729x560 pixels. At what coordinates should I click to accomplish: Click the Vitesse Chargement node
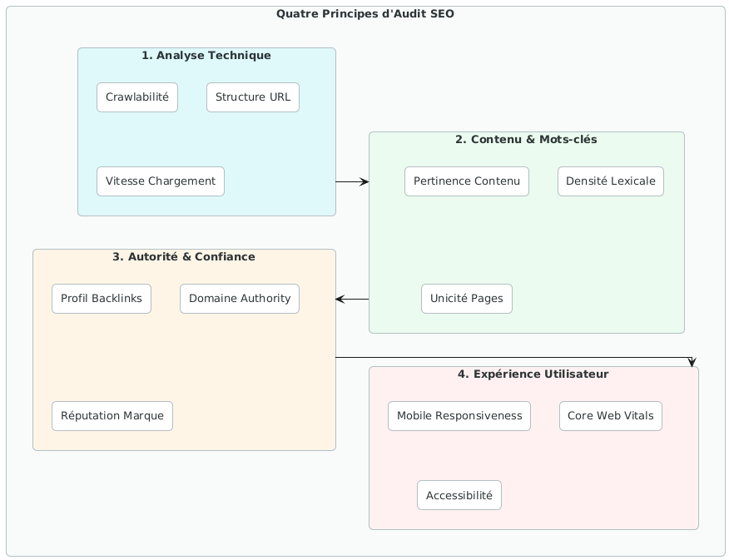pos(161,181)
